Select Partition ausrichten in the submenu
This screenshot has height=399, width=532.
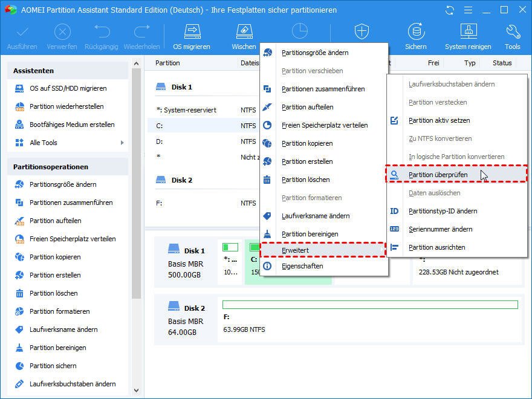456,247
